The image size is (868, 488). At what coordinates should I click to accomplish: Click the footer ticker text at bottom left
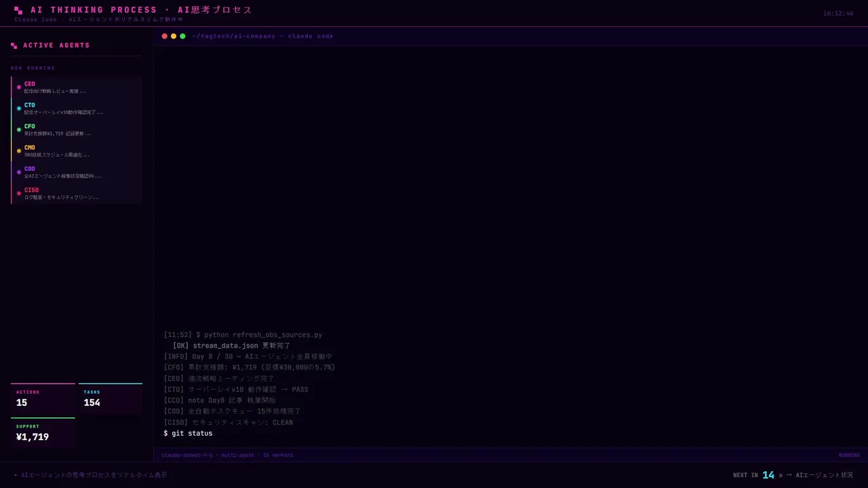[x=91, y=475]
